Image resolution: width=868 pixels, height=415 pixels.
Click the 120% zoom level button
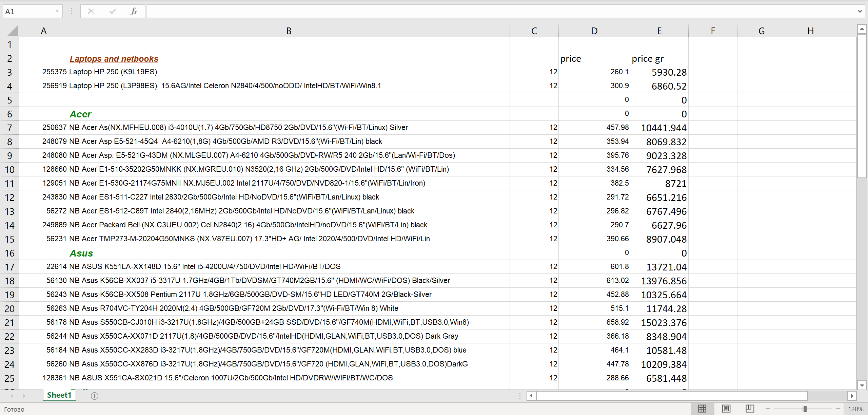tap(856, 409)
